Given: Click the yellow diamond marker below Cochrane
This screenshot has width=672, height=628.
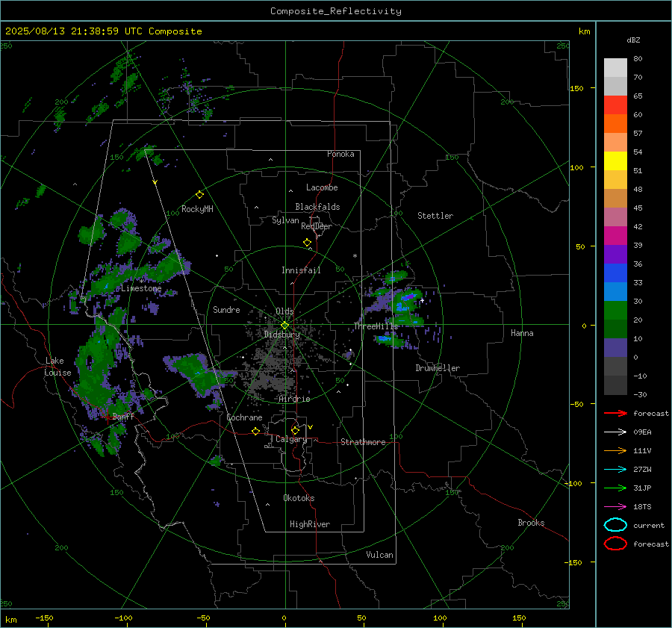Looking at the screenshot, I should [x=255, y=431].
